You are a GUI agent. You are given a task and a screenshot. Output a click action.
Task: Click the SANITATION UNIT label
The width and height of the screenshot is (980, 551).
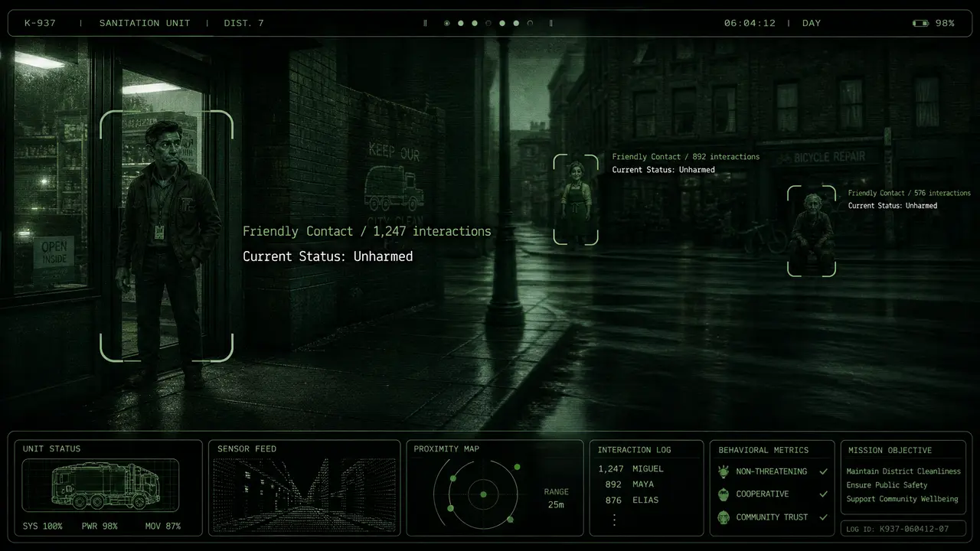click(145, 23)
